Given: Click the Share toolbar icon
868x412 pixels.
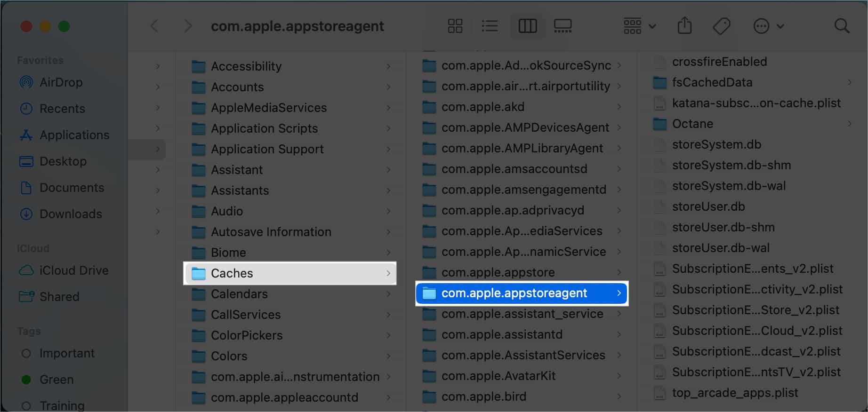Looking at the screenshot, I should (685, 26).
